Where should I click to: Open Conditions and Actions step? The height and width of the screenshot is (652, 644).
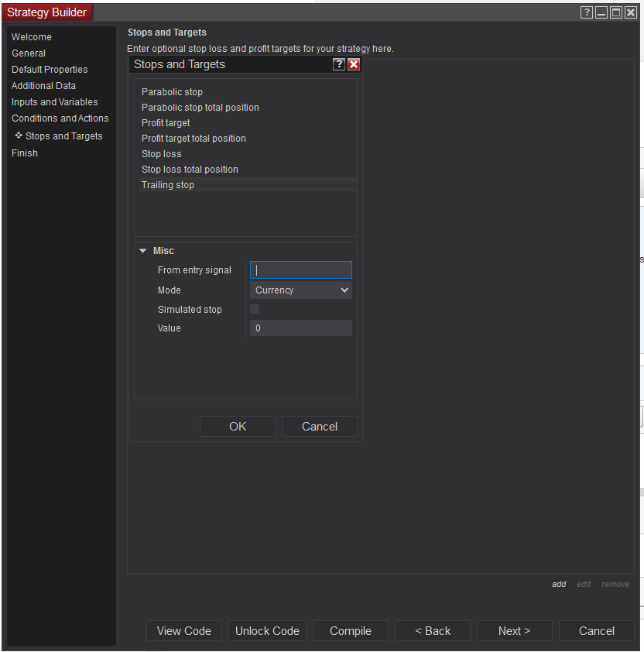point(60,118)
